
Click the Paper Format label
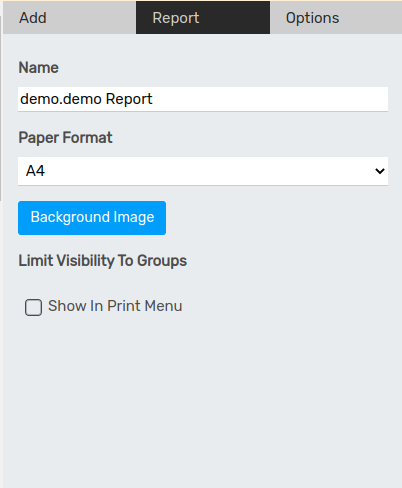(x=65, y=138)
